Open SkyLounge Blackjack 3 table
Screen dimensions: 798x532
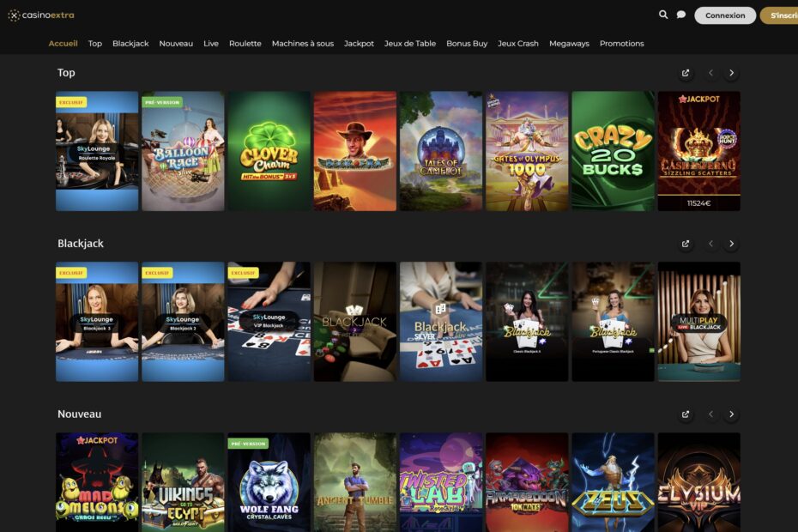tap(97, 322)
